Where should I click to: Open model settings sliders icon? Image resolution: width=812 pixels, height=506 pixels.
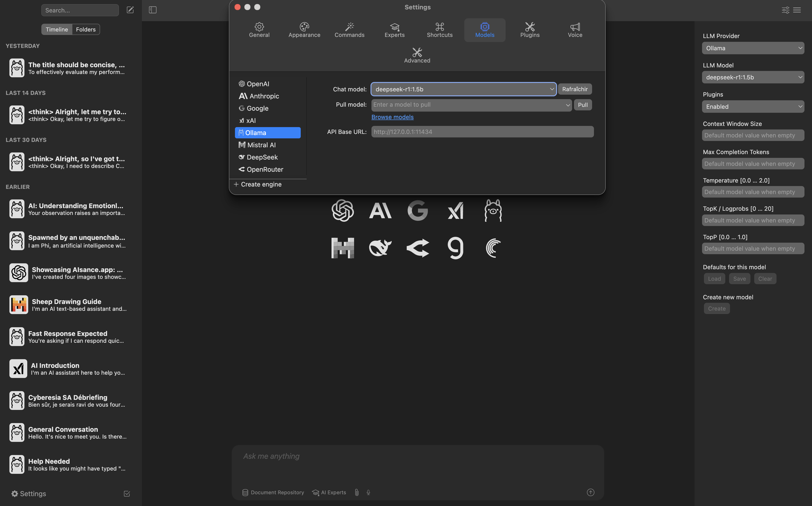[785, 10]
